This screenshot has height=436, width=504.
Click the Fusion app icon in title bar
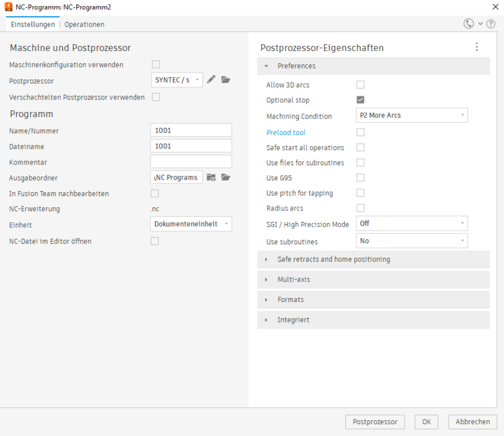point(8,6)
